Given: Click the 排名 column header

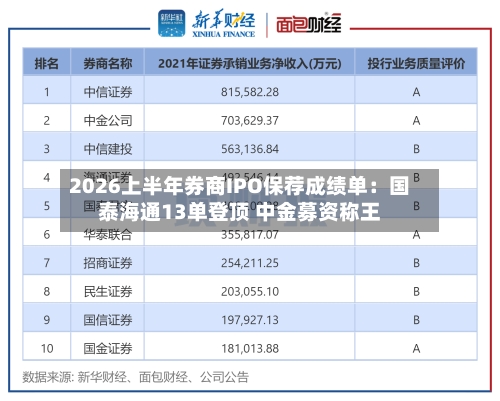Looking at the screenshot, I should tap(47, 63).
